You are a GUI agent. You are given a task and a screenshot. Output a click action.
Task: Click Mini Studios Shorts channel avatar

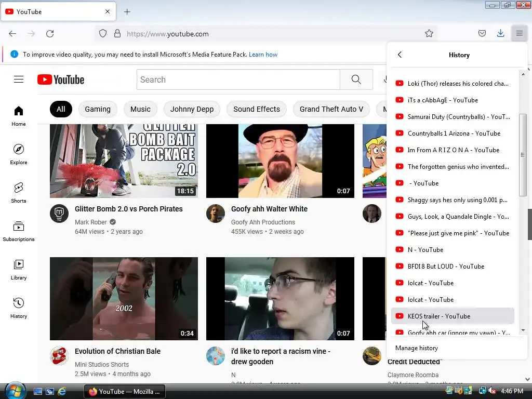pyautogui.click(x=59, y=356)
